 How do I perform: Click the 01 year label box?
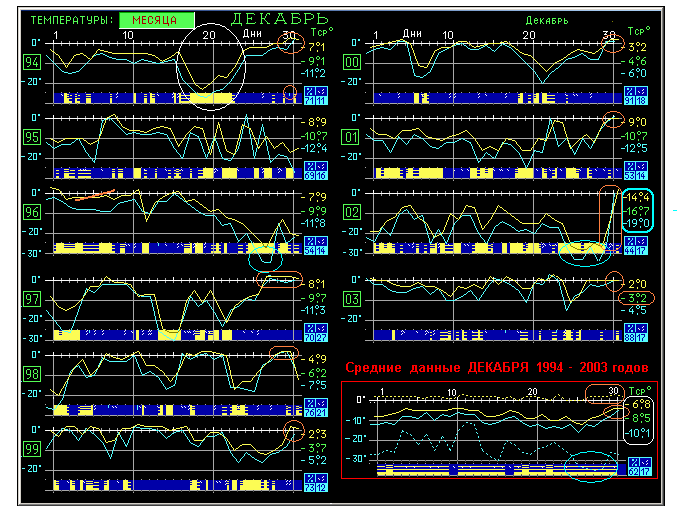pyautogui.click(x=352, y=136)
